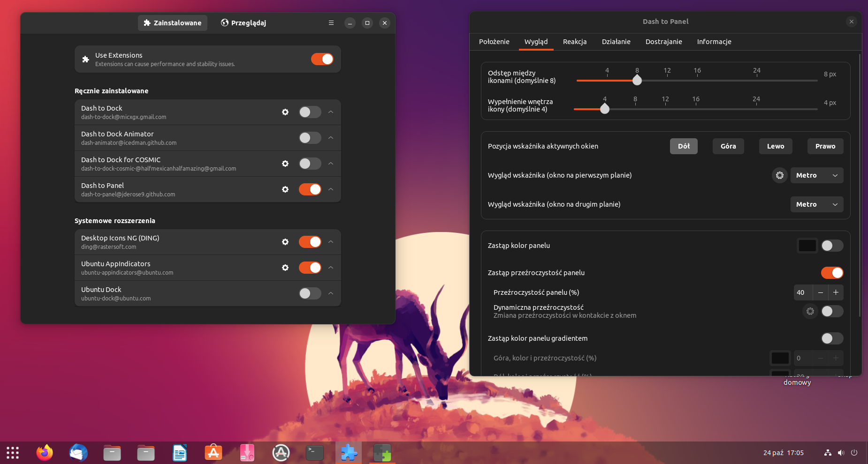Open Ubuntu Software orange bag icon
The height and width of the screenshot is (464, 868).
coord(213,453)
